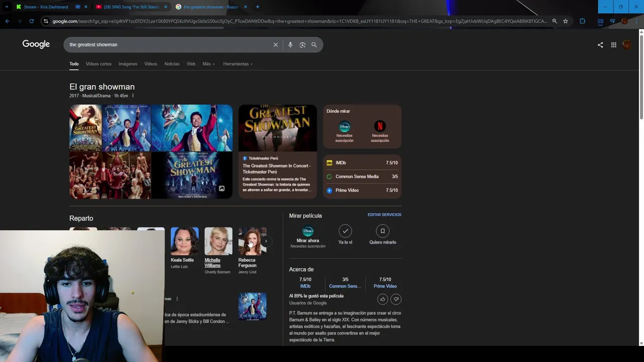644x362 pixels.
Task: Start voice search with the microphone
Action: (290, 45)
